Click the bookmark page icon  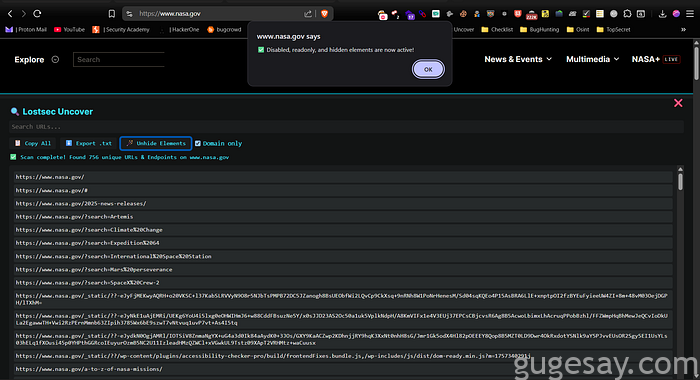[112, 14]
